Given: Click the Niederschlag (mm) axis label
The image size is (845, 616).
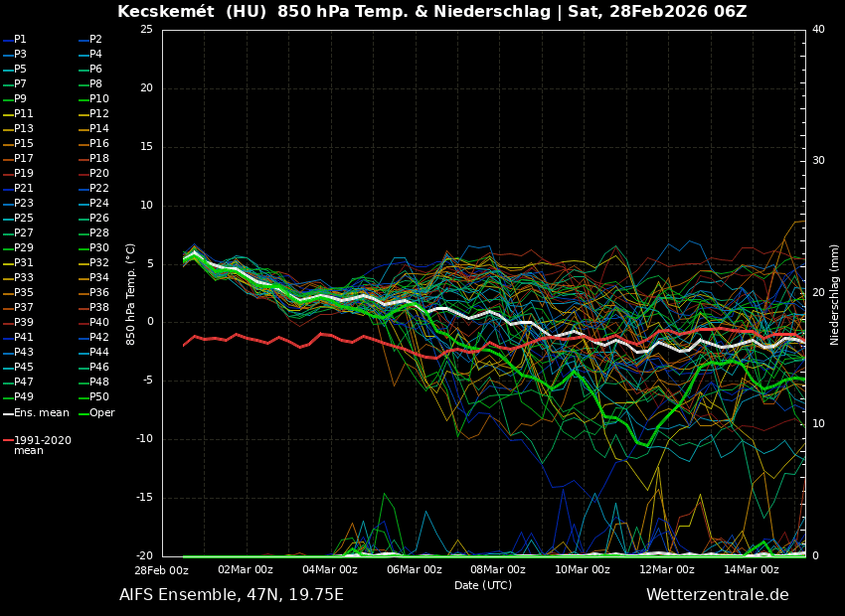Looking at the screenshot, I should point(835,293).
